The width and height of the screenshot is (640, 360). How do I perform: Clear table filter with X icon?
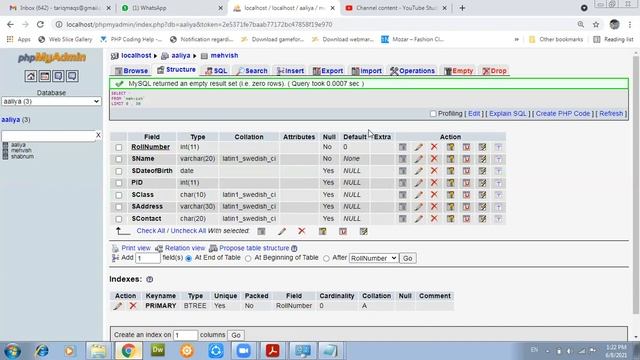click(x=98, y=135)
